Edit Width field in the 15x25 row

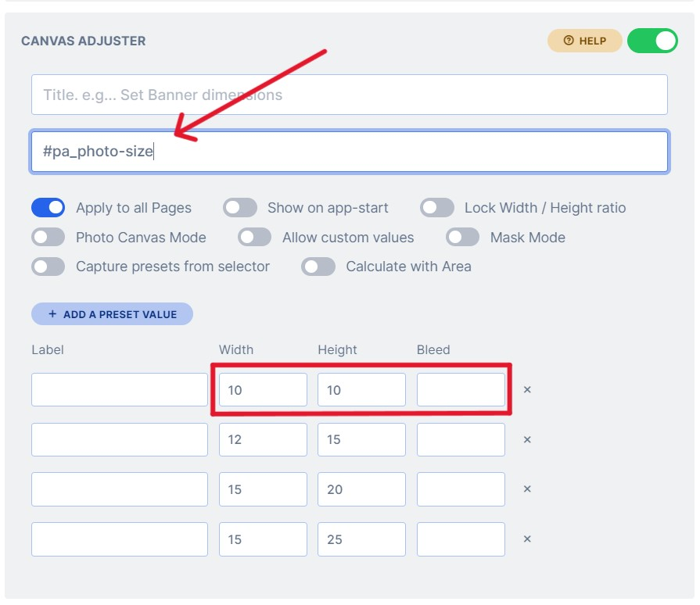coord(263,539)
